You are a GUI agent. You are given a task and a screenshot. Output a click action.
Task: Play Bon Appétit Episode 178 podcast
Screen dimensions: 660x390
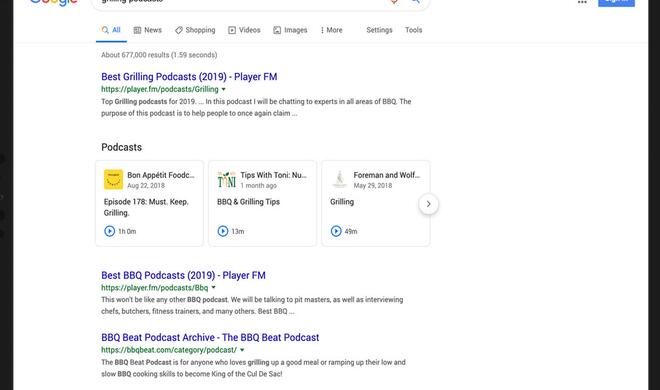point(109,231)
